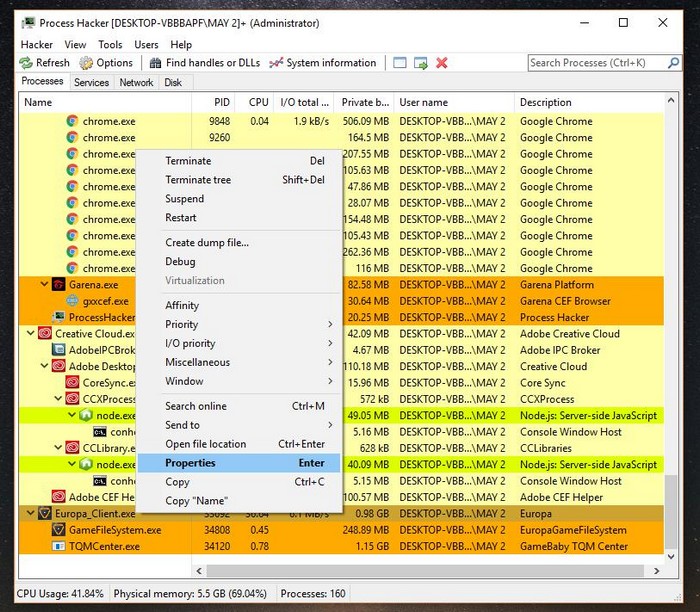Sort by Private bytes column header
The image size is (700, 612).
tap(364, 102)
